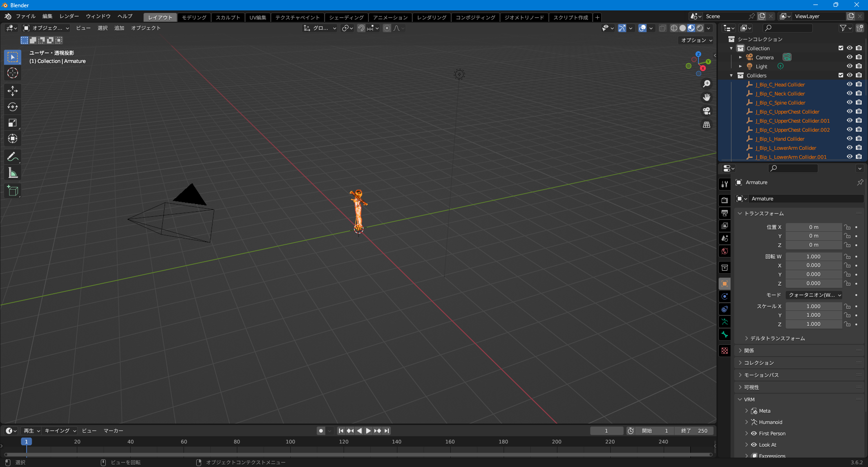Click the Rotation W value field

point(813,257)
